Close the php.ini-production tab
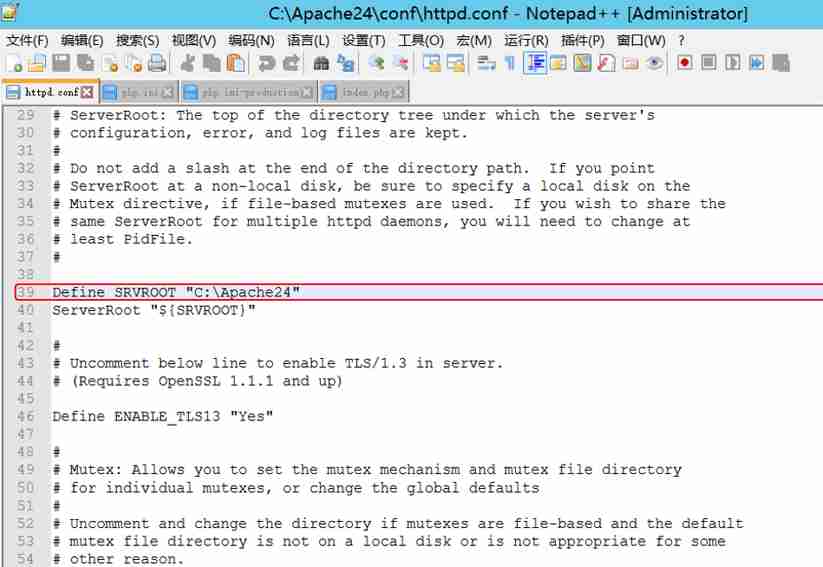This screenshot has height=567, width=823. click(307, 92)
